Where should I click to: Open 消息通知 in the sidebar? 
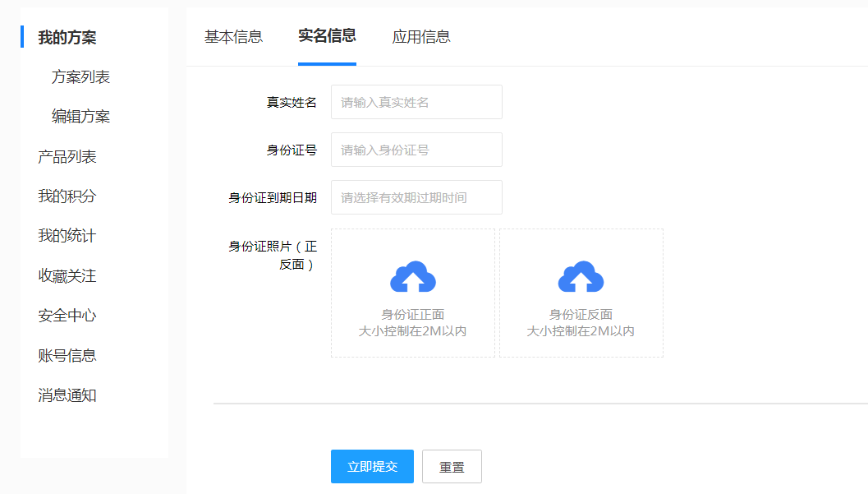coord(67,395)
